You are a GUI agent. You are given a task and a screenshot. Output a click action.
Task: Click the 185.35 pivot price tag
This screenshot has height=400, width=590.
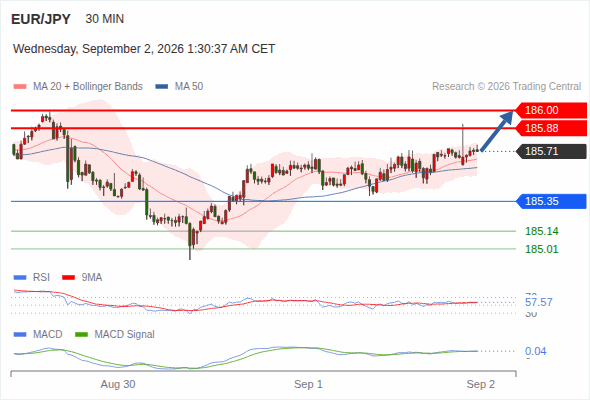(550, 201)
